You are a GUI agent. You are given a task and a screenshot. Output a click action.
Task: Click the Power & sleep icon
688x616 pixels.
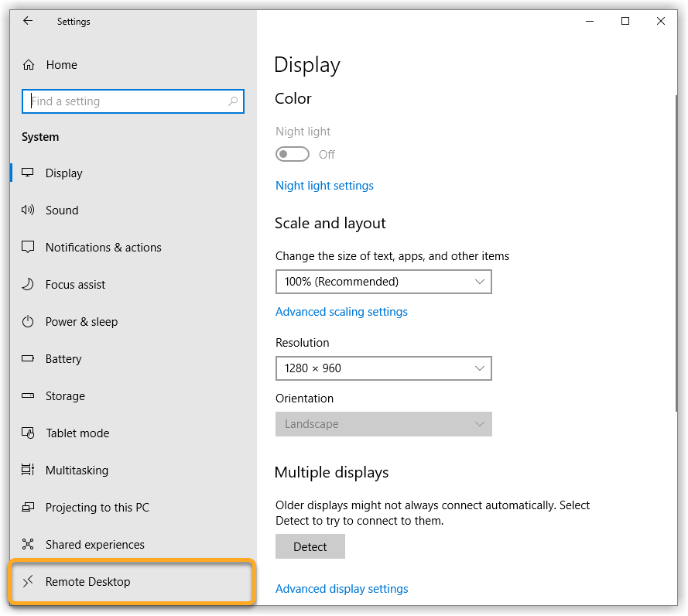[29, 322]
